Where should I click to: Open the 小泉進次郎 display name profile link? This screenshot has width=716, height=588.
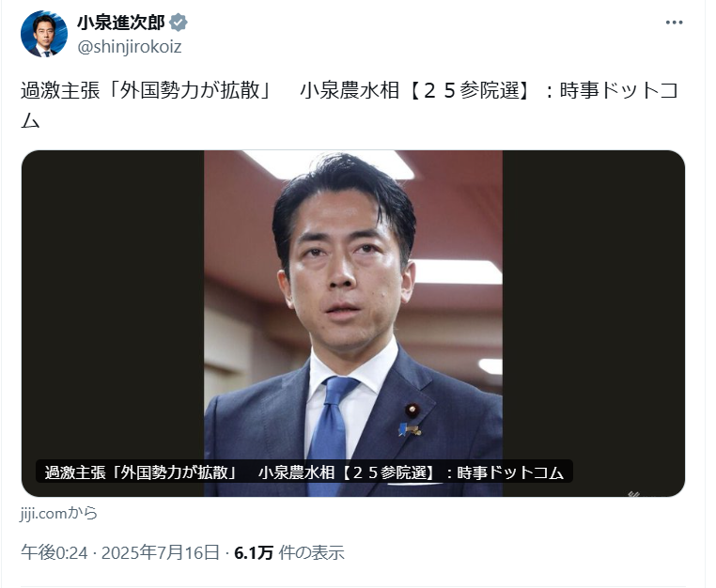pyautogui.click(x=120, y=23)
